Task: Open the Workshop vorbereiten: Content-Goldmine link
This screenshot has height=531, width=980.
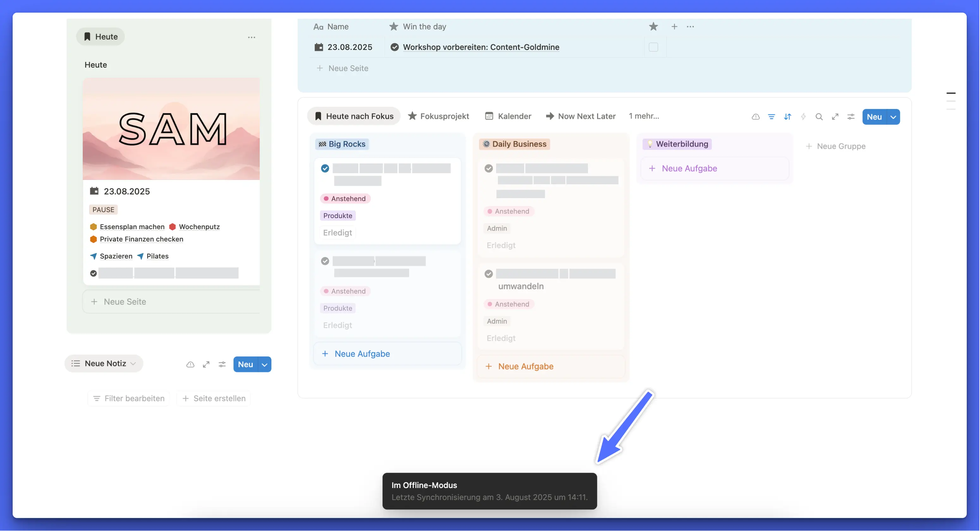Action: tap(481, 47)
